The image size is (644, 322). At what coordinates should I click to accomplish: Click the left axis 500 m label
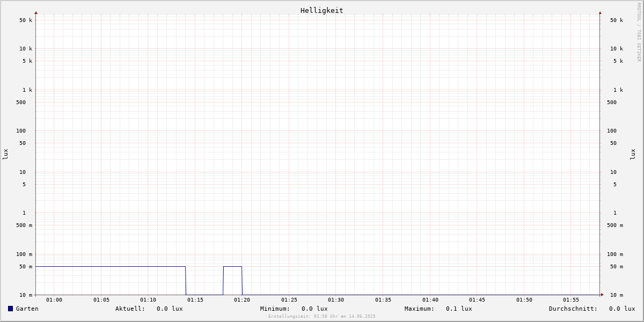[x=24, y=225]
